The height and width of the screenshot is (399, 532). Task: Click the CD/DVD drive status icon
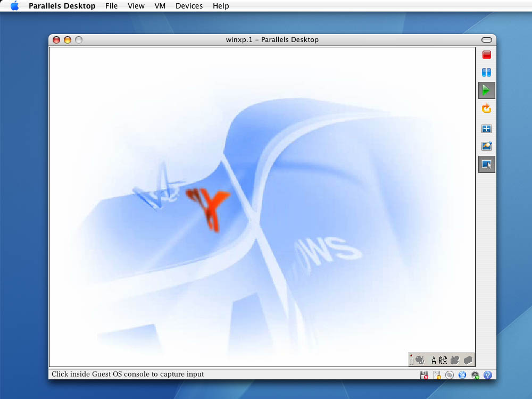click(x=450, y=375)
